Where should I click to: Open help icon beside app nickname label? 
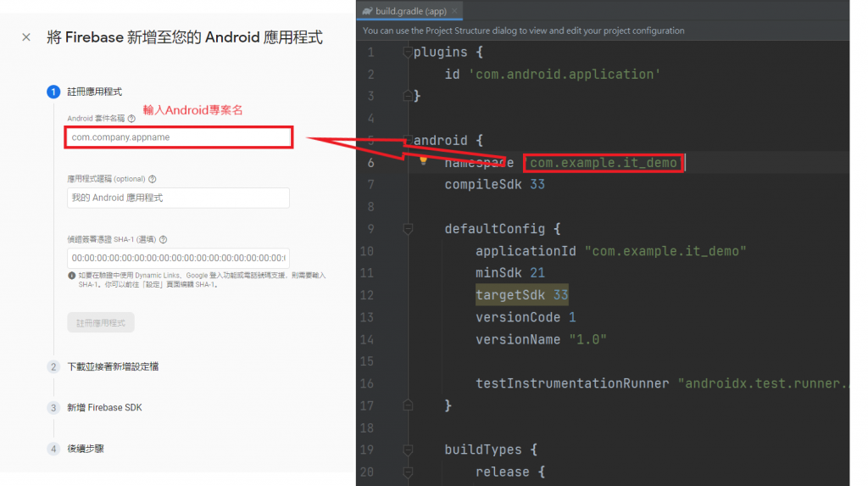[x=153, y=179]
